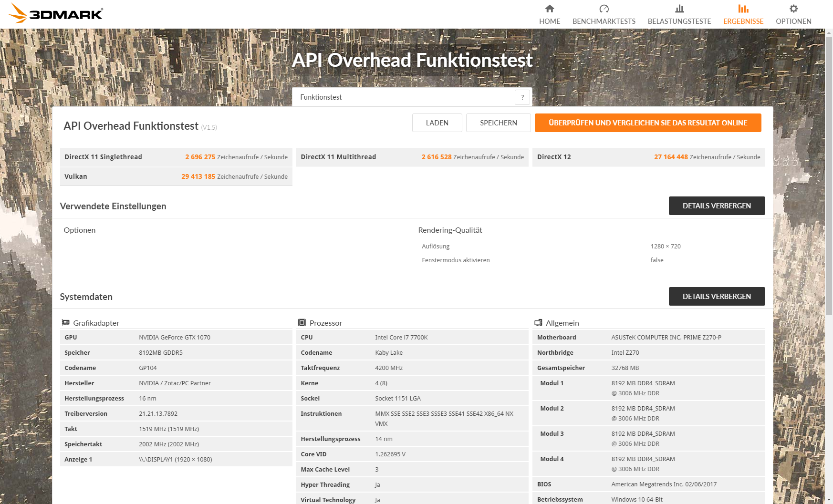This screenshot has width=833, height=504.
Task: Click the question mark help button
Action: 522,97
